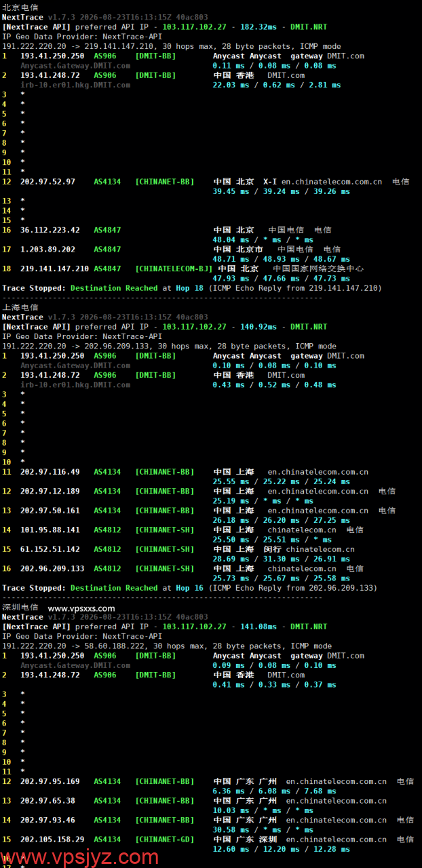Select latency 47.93 ms / 47.66 ms / 47.73 ms
The width and height of the screenshot is (422, 868).
pyautogui.click(x=282, y=278)
